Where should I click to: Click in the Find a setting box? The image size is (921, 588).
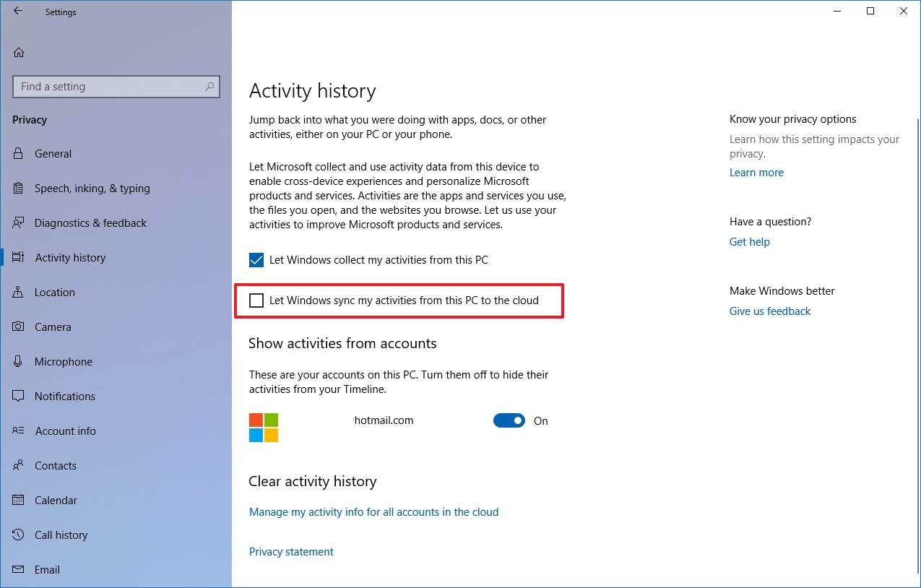pyautogui.click(x=116, y=86)
